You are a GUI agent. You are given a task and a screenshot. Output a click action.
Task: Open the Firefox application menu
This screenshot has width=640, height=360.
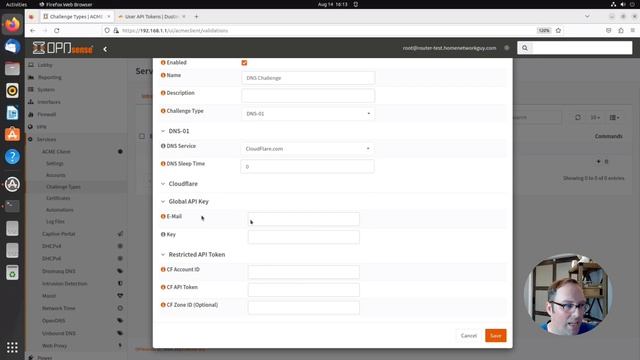tap(633, 31)
